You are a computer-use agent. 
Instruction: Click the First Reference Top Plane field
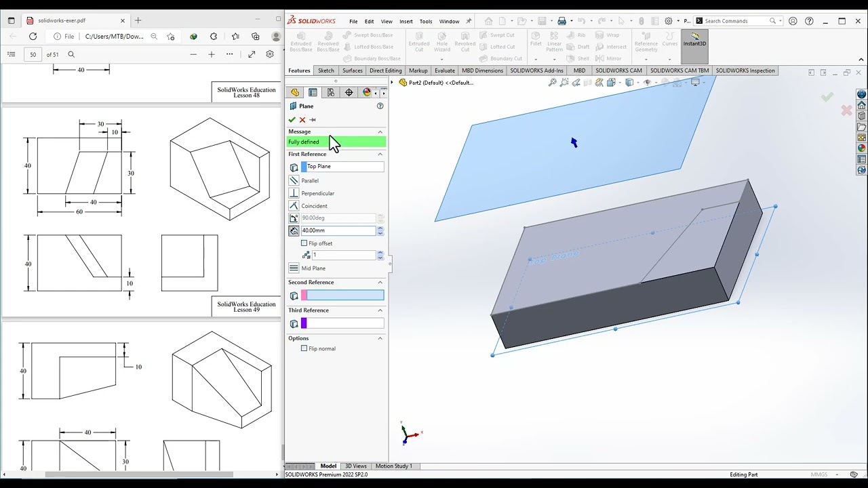pyautogui.click(x=342, y=167)
